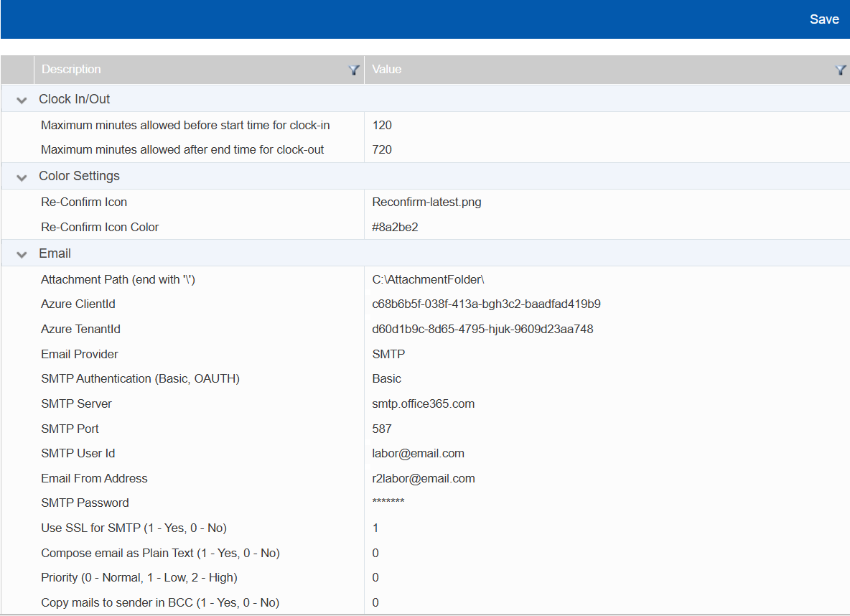Change the Re-Confirm Icon Color #8a2be2

[x=395, y=227]
